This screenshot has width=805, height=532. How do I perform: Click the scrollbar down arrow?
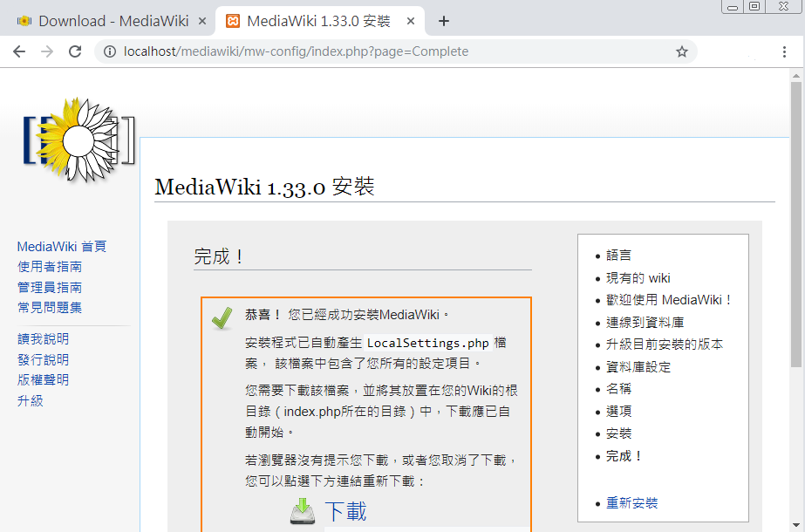pos(795,526)
